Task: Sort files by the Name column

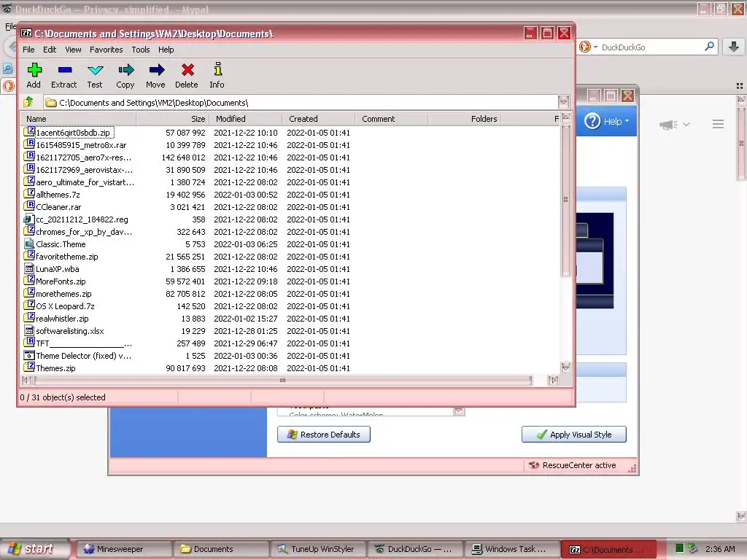Action: 78,119
